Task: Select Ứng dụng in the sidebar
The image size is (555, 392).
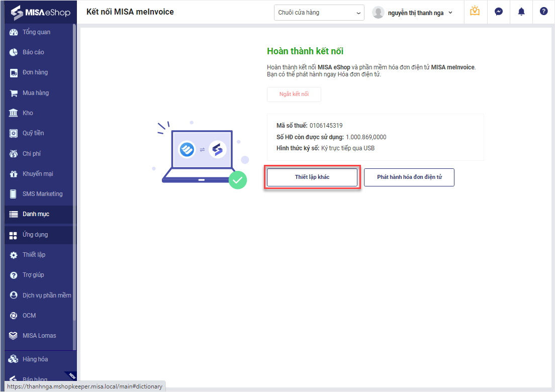Action: [35, 235]
